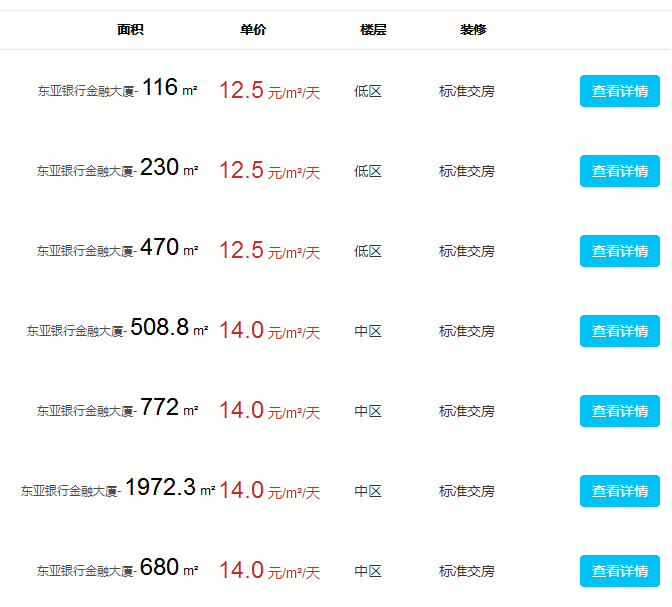Click 标准交房 in the 680 m² row
This screenshot has height=607, width=672.
click(x=466, y=571)
